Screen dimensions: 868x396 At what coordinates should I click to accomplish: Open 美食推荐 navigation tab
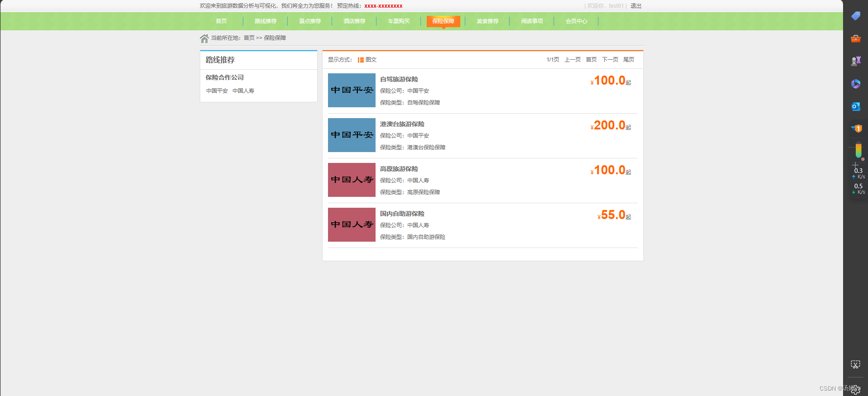coord(487,21)
